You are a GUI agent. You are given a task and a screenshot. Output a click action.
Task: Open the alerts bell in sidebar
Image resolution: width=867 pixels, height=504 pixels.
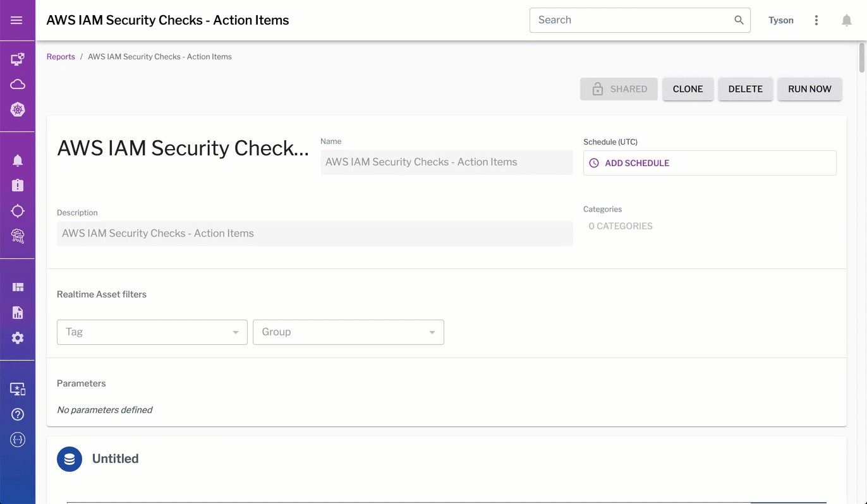point(18,160)
